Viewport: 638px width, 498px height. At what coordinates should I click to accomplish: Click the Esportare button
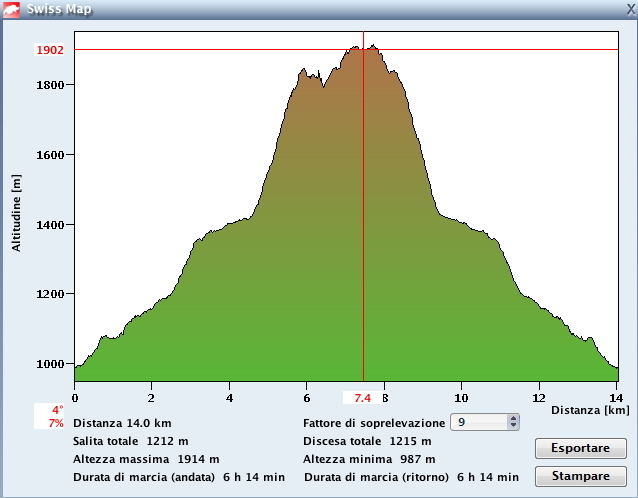[x=581, y=448]
